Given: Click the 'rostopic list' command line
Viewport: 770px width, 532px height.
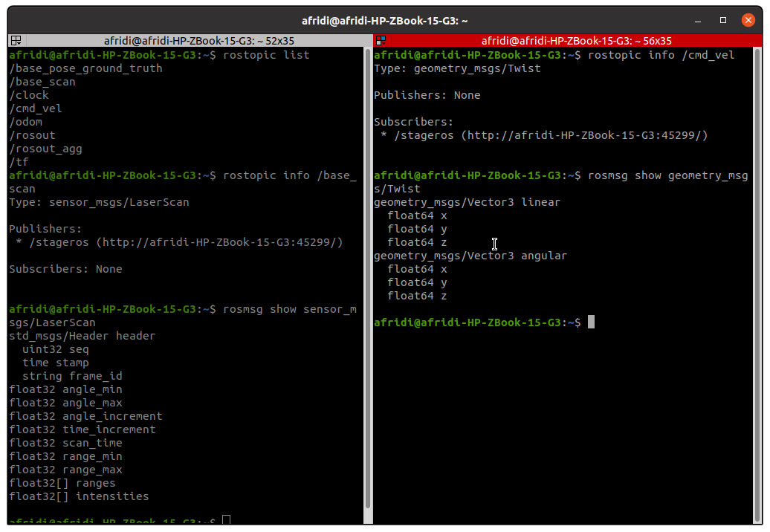Looking at the screenshot, I should click(159, 55).
